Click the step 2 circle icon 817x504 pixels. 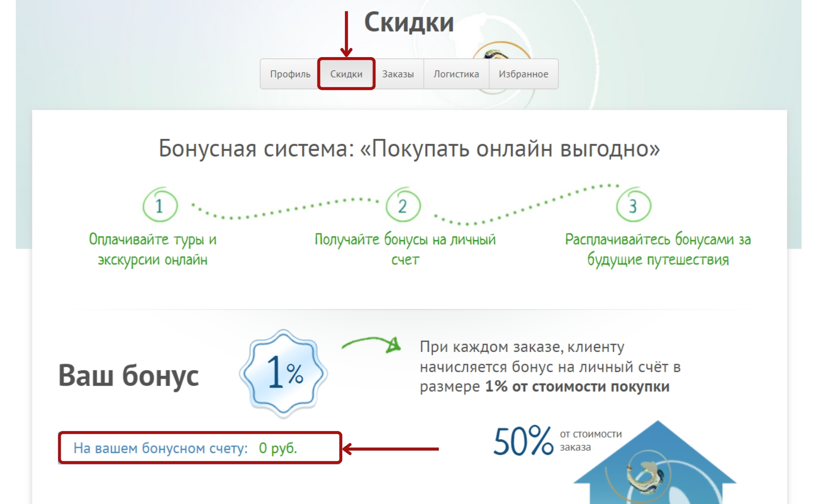point(403,206)
